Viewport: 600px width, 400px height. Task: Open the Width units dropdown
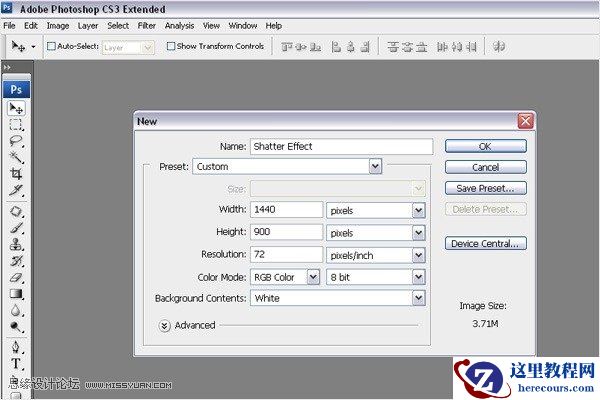(376, 211)
